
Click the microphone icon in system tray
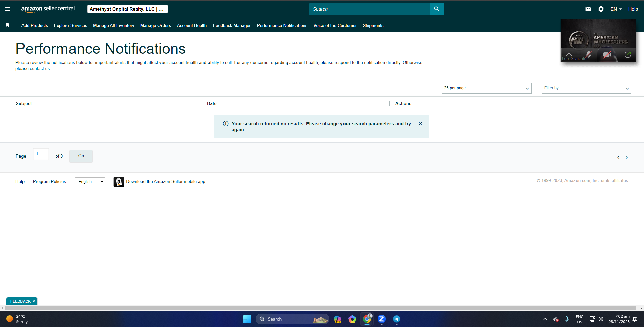click(x=567, y=319)
